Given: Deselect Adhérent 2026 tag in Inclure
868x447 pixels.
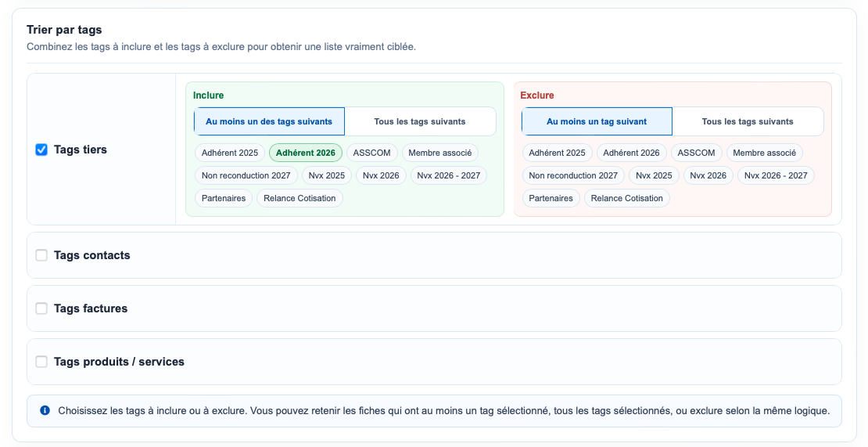Looking at the screenshot, I should (x=306, y=153).
